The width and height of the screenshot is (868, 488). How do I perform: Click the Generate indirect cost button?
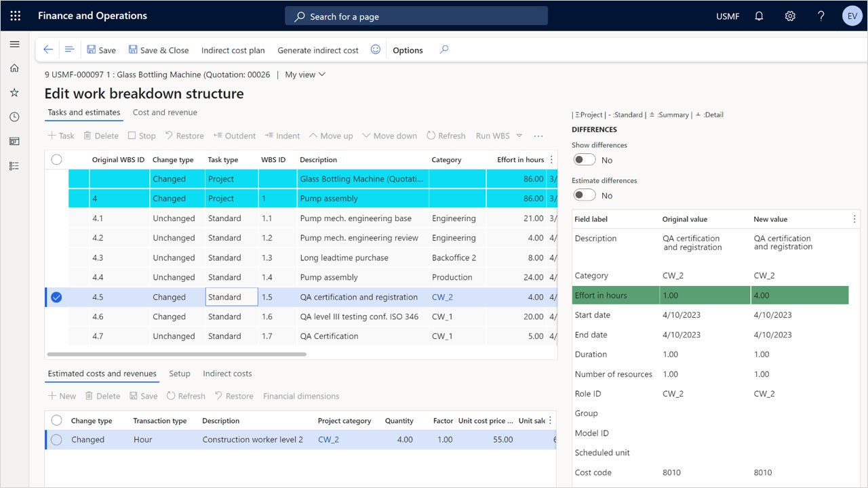[x=318, y=50]
